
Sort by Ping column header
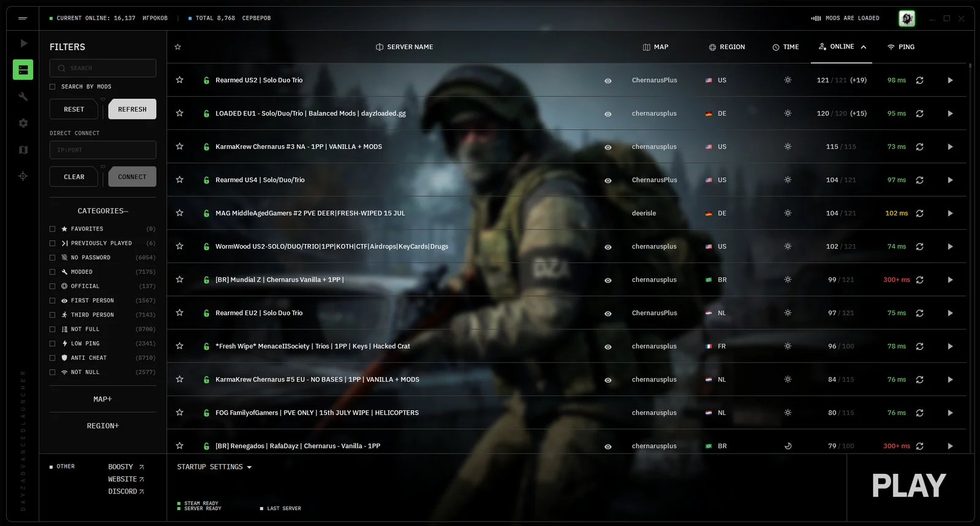click(901, 47)
